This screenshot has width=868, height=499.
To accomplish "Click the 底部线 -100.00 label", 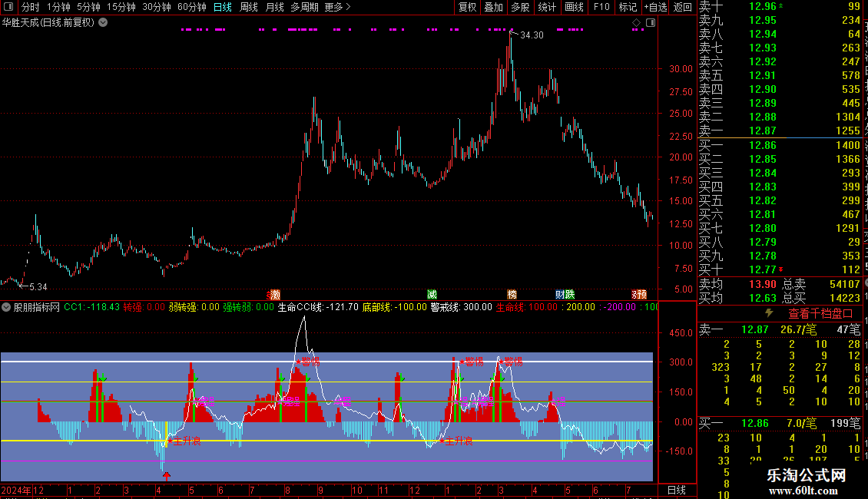I will [395, 307].
